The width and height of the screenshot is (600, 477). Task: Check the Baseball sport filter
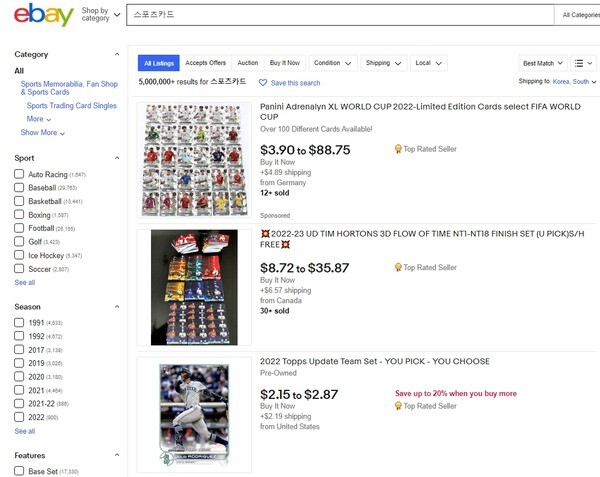19,187
